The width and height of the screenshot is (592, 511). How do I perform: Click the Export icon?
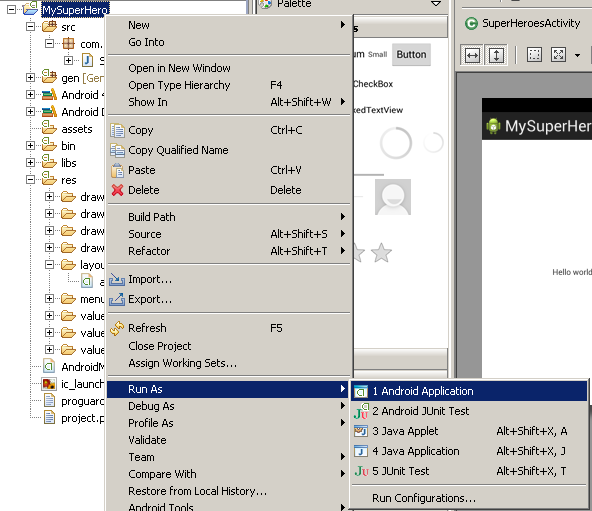point(117,299)
